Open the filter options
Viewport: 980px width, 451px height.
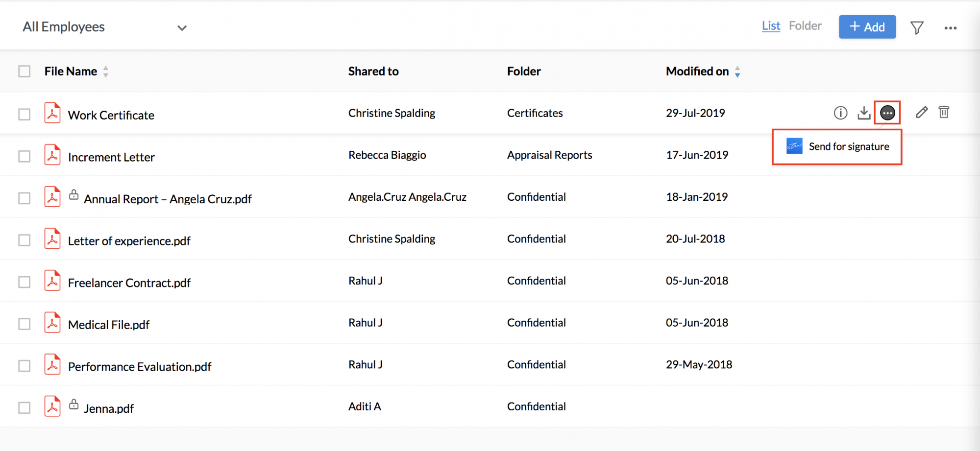coord(917,27)
